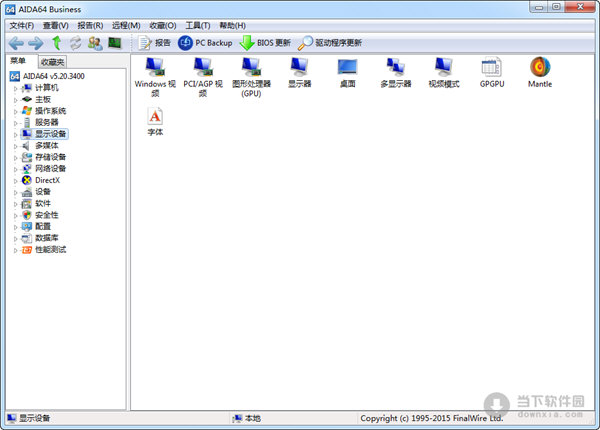The height and width of the screenshot is (430, 600).
Task: Expand the 计算机 tree node arrow
Action: pos(16,89)
